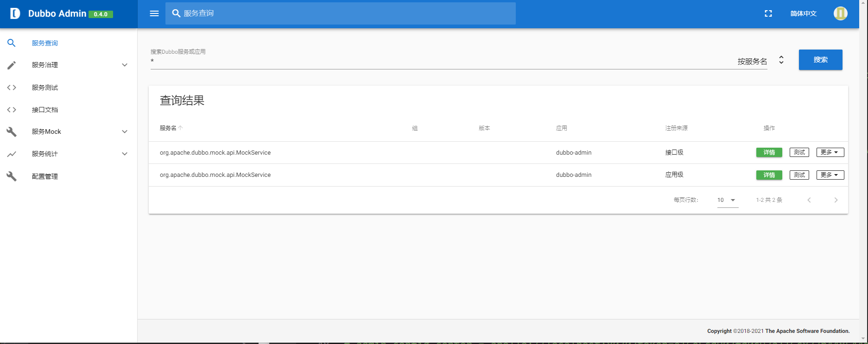
Task: Focus the top 服务查询 search box
Action: 341,13
